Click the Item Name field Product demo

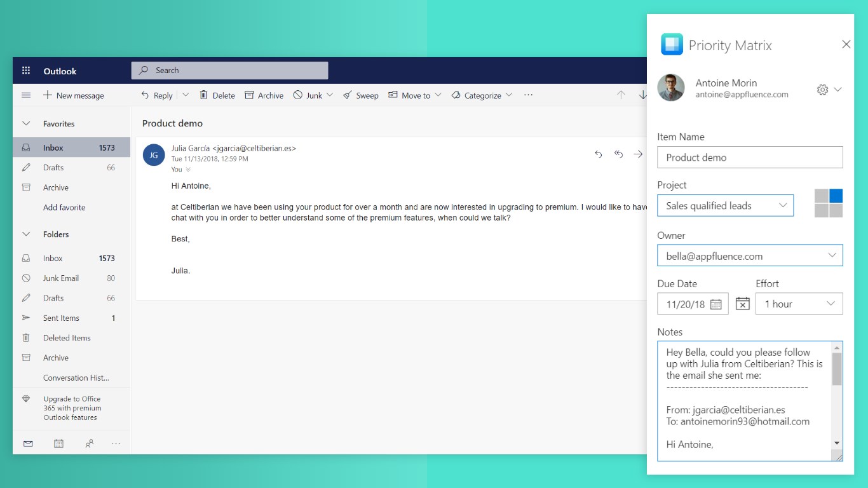[750, 157]
